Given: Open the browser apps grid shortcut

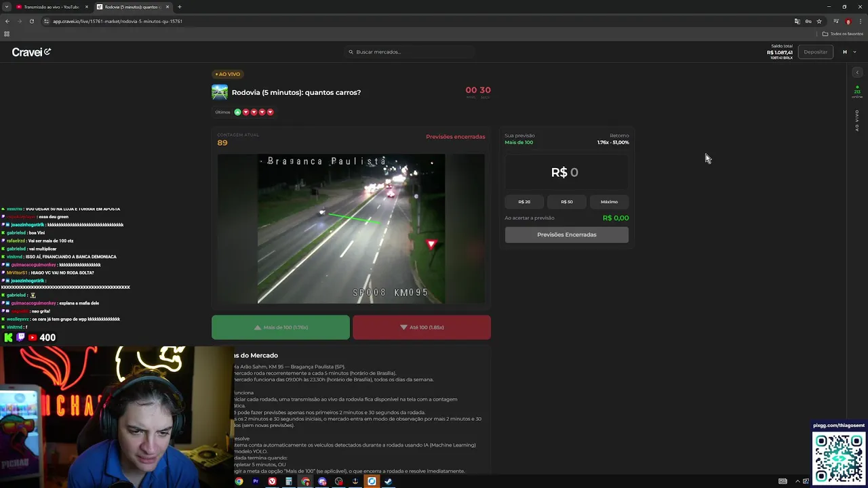Looking at the screenshot, I should pyautogui.click(x=7, y=34).
